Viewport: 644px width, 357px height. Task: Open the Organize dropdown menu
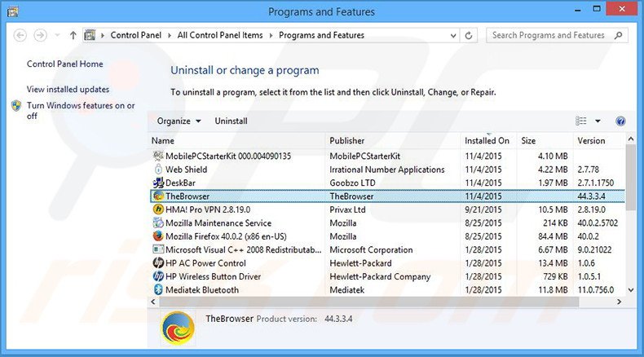179,121
